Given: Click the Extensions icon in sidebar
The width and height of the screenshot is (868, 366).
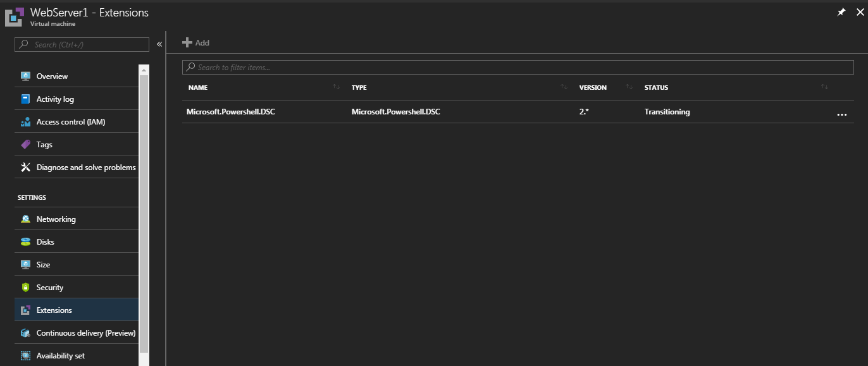Looking at the screenshot, I should click(x=25, y=310).
